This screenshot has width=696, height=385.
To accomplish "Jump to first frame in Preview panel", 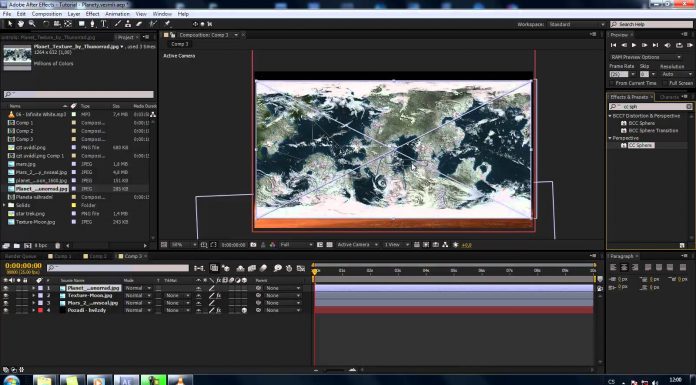I will point(613,45).
